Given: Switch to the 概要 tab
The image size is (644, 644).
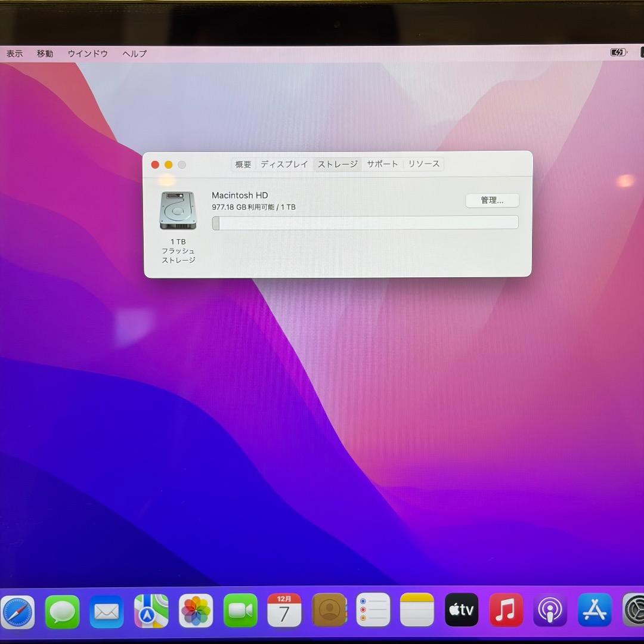Looking at the screenshot, I should [243, 164].
